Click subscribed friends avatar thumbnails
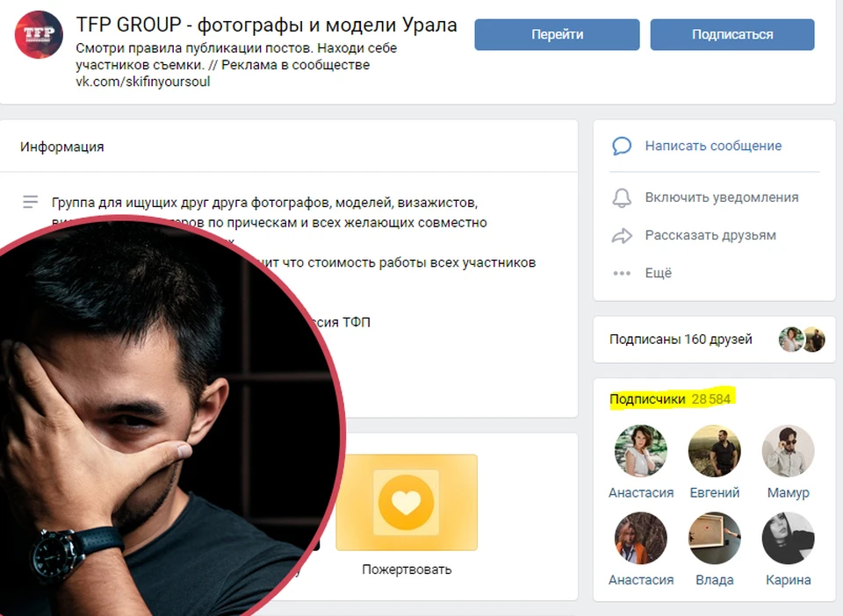Viewport: 843px width, 616px height. [802, 340]
